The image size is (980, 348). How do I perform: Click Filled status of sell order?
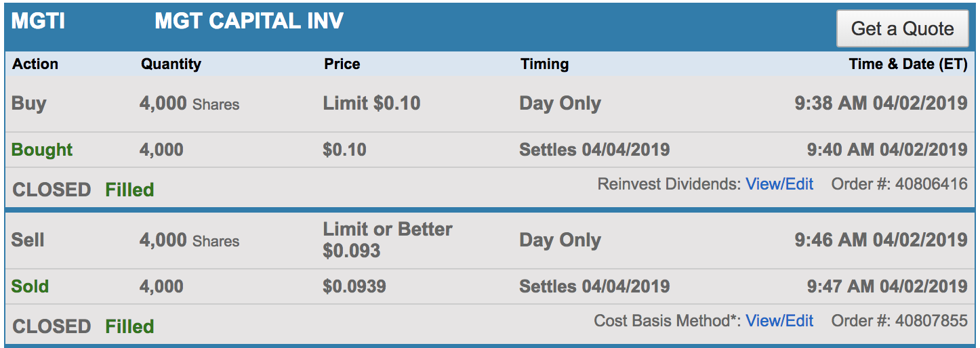point(129,326)
